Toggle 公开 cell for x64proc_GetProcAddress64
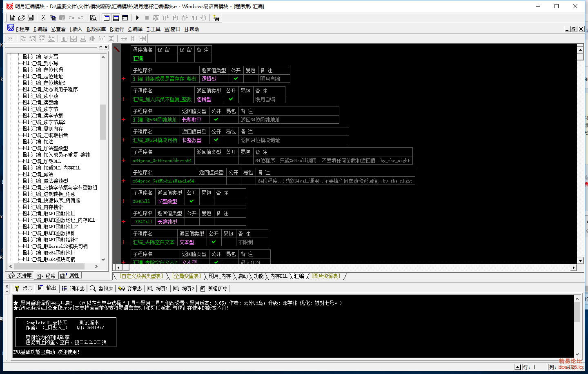Screen dimensions: 588x374 point(231,160)
